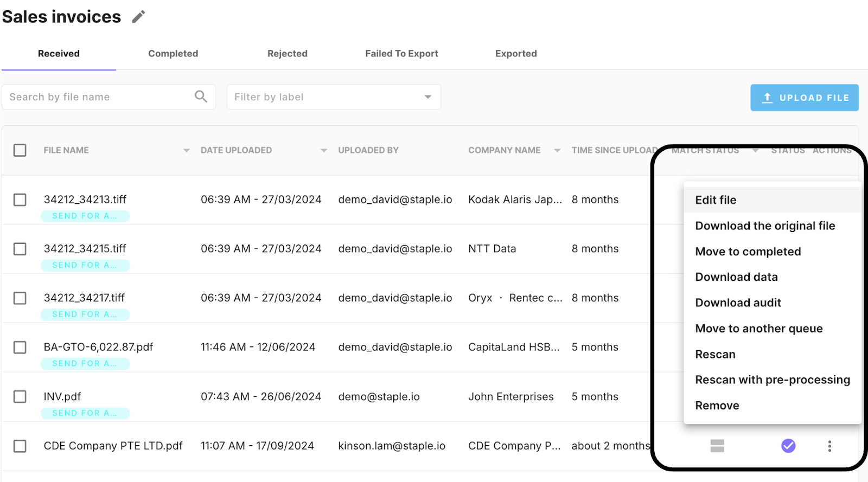Click the Time Since Upload column header
Viewport: 868px width, 482px height.
[614, 150]
